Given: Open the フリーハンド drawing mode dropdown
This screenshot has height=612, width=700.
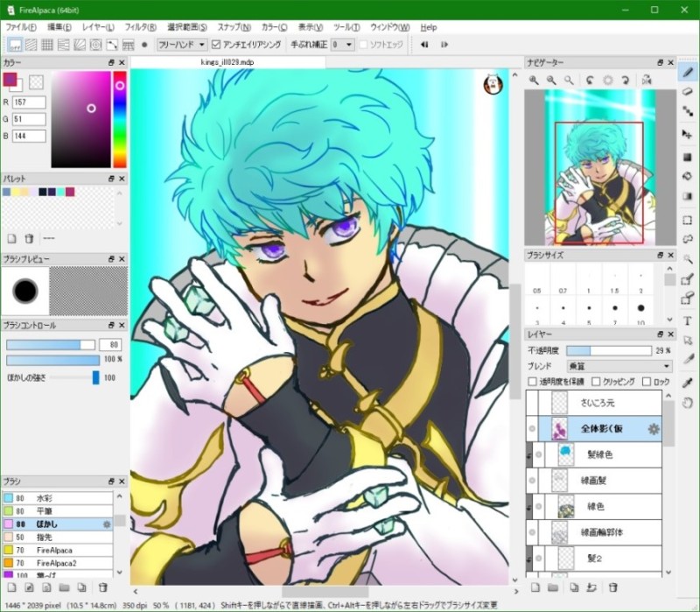Looking at the screenshot, I should (x=181, y=45).
